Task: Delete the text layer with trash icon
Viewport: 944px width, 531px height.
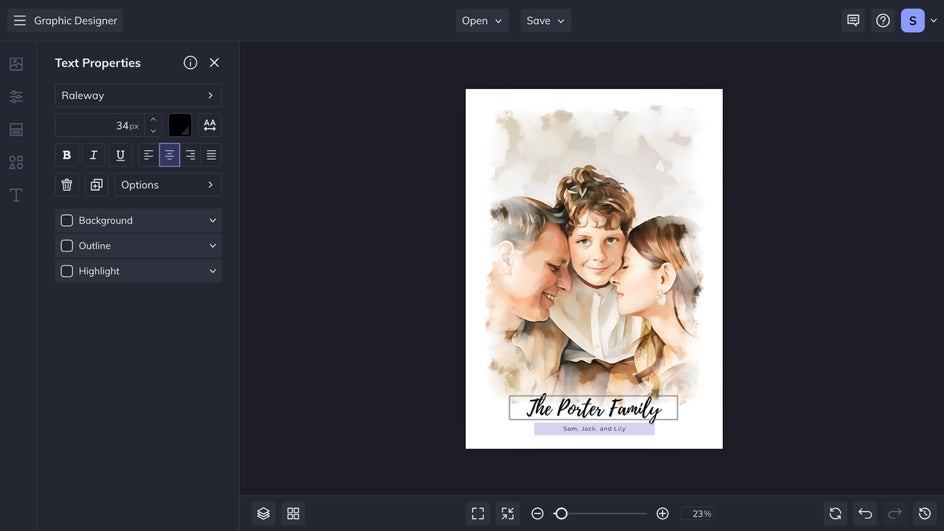Action: coord(67,185)
